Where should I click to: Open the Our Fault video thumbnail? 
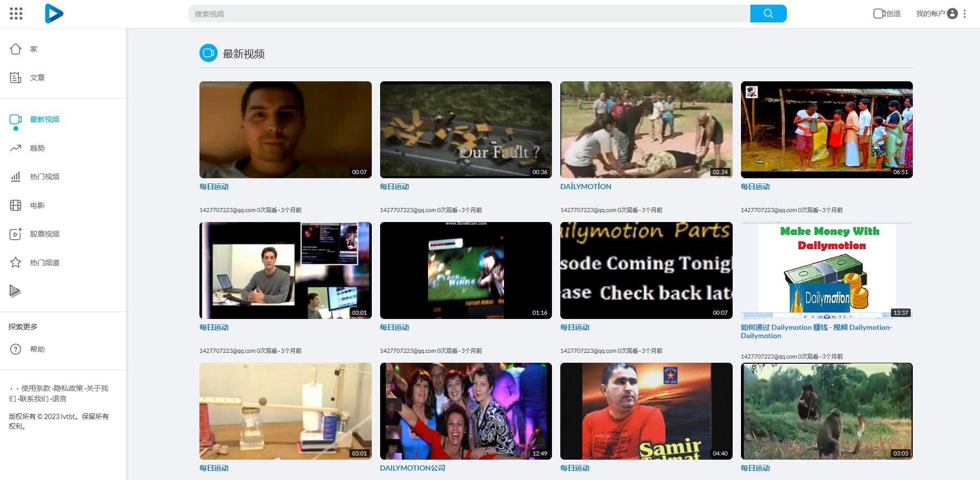[x=466, y=130]
